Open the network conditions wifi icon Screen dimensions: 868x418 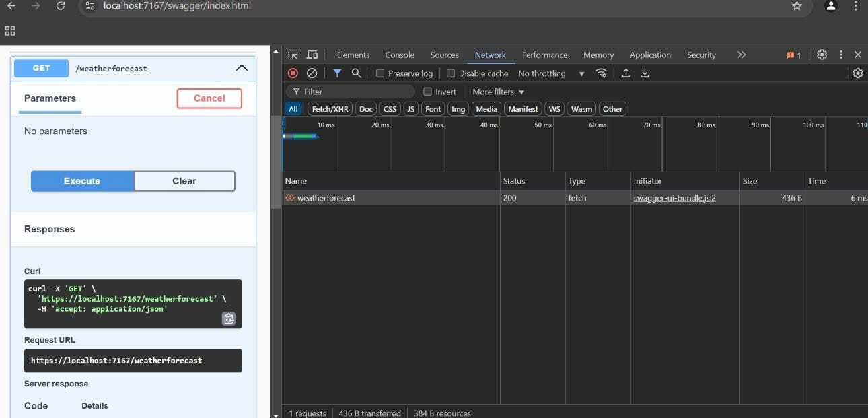pyautogui.click(x=602, y=73)
